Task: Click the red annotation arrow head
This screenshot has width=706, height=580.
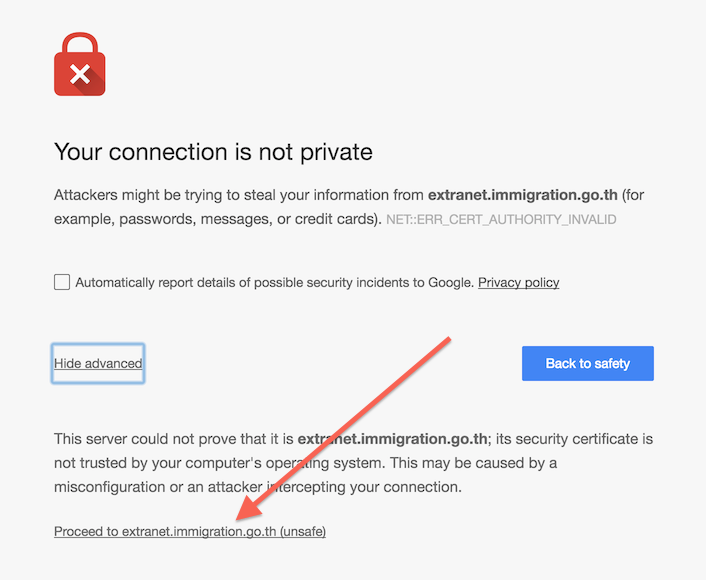Action: (248, 509)
